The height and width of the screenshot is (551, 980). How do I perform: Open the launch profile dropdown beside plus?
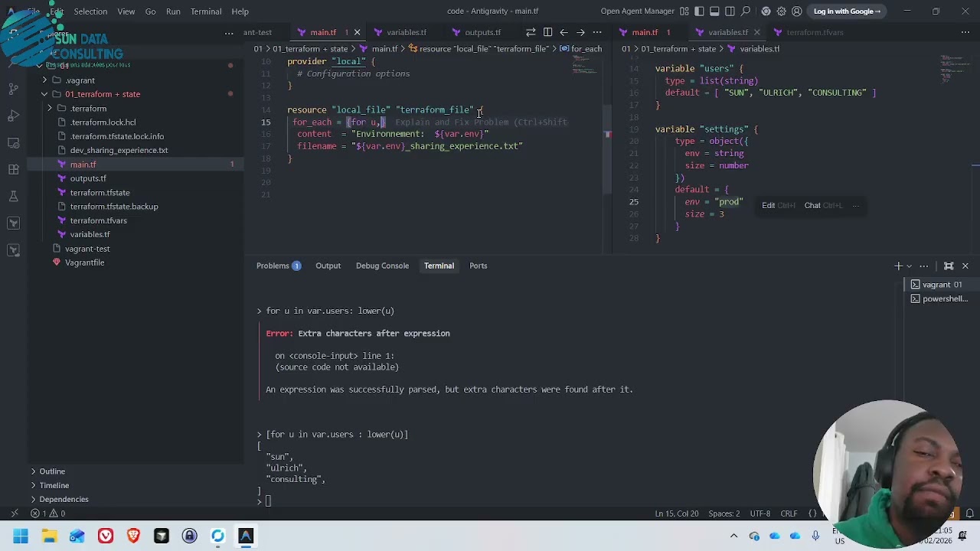tap(909, 266)
